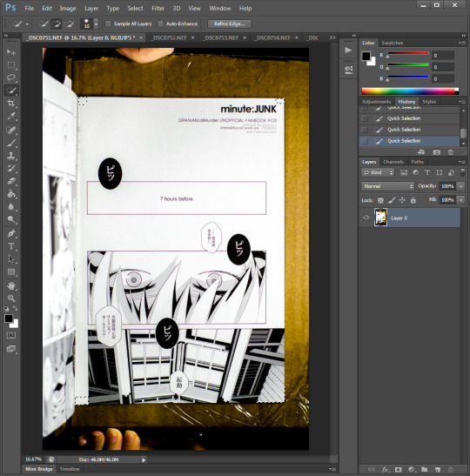Viewport: 470px width, 476px height.
Task: Select the Path Selection tool
Action: click(11, 259)
